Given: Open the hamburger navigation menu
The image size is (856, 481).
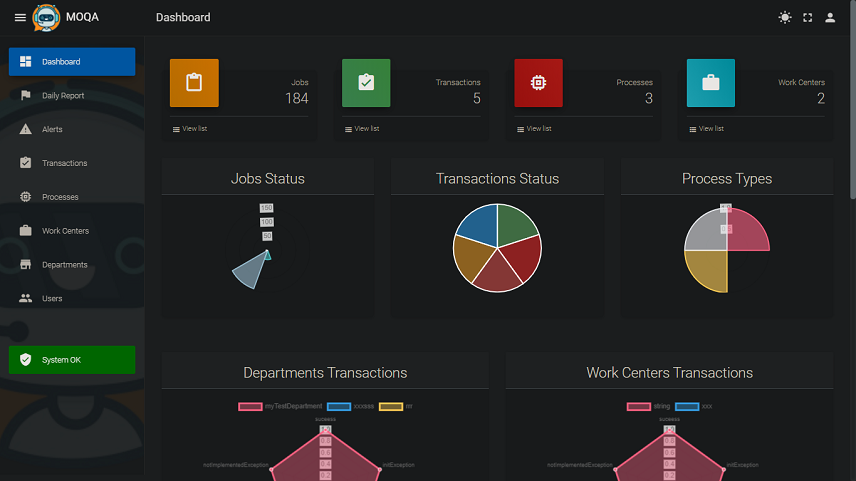Looking at the screenshot, I should pos(20,17).
